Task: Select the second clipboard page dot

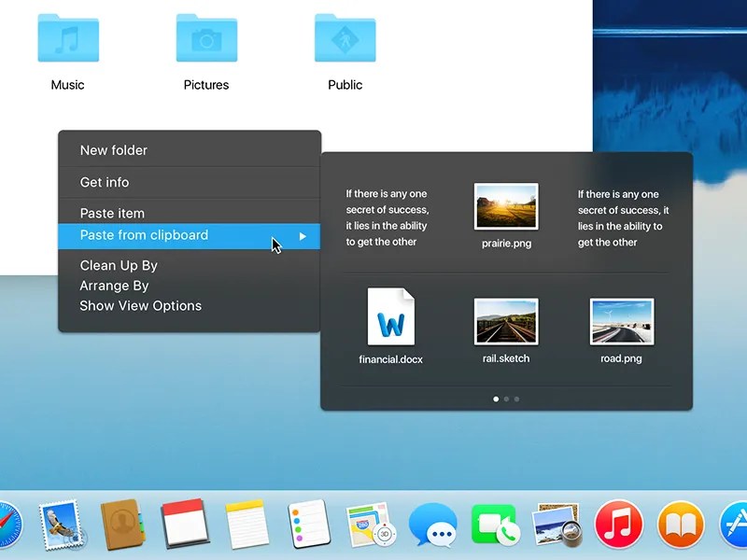Action: (507, 399)
